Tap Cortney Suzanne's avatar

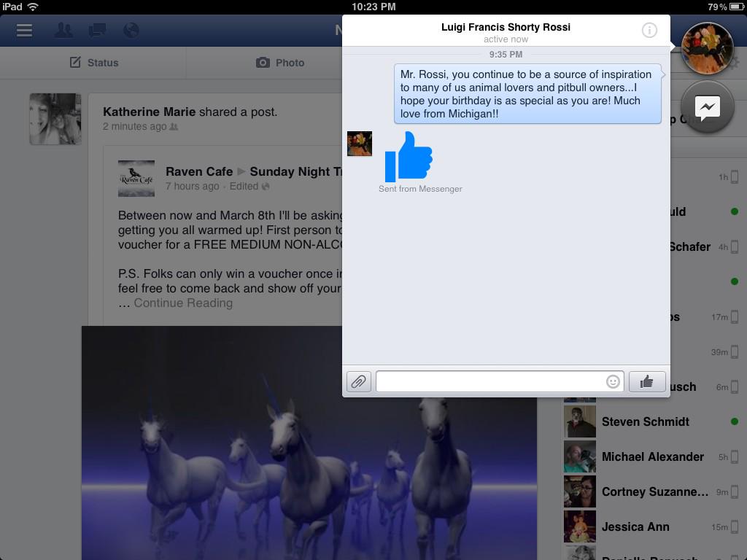(580, 491)
